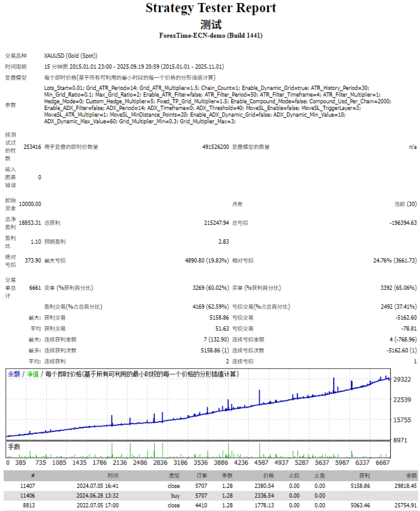The width and height of the screenshot is (420, 511).
Task: Select the period text starting '15 分钟图 2015.01.01'
Action: click(134, 67)
